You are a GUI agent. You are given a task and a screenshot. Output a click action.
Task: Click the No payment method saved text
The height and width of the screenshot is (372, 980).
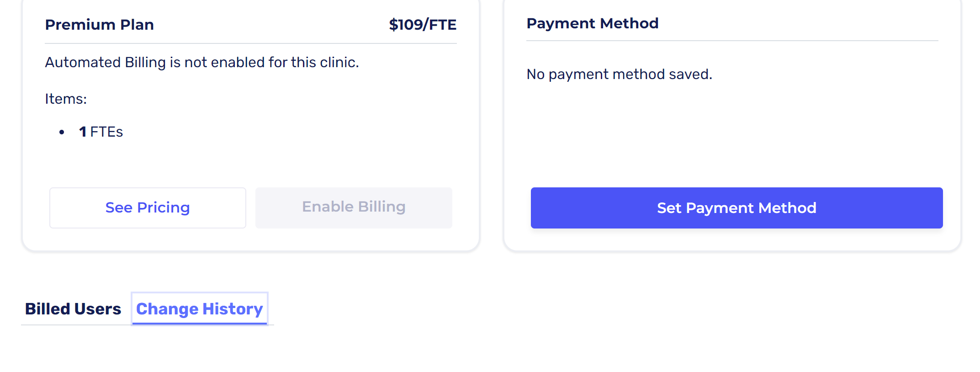coord(619,74)
